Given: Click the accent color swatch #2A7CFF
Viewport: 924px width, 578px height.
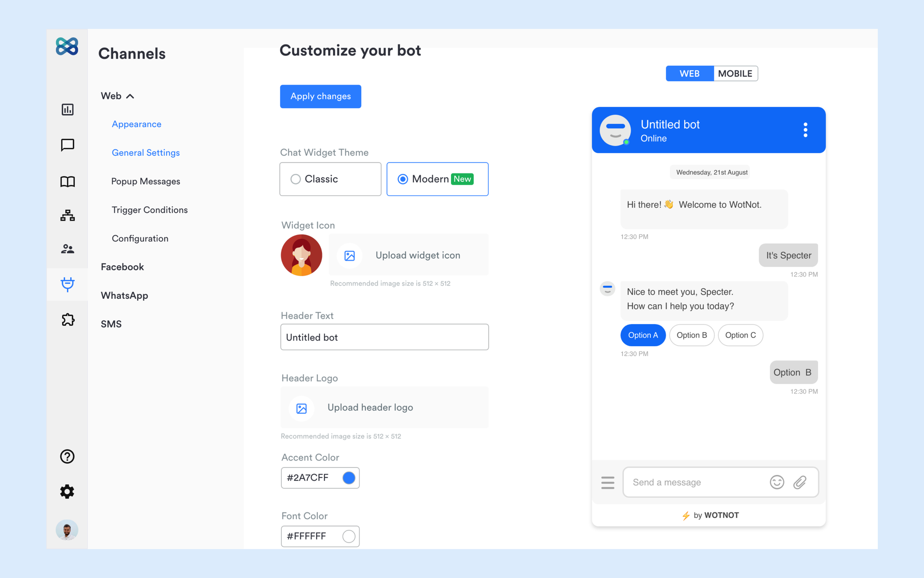Looking at the screenshot, I should pyautogui.click(x=348, y=477).
